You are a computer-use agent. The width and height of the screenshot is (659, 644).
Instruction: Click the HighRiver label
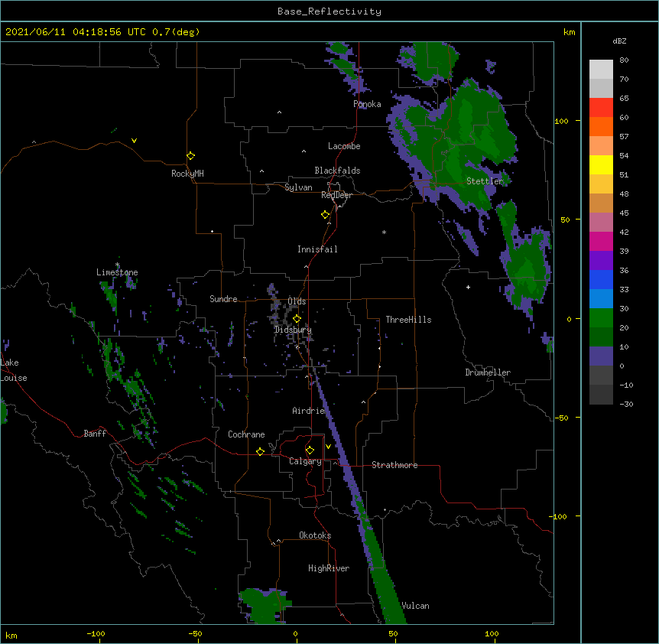[329, 568]
